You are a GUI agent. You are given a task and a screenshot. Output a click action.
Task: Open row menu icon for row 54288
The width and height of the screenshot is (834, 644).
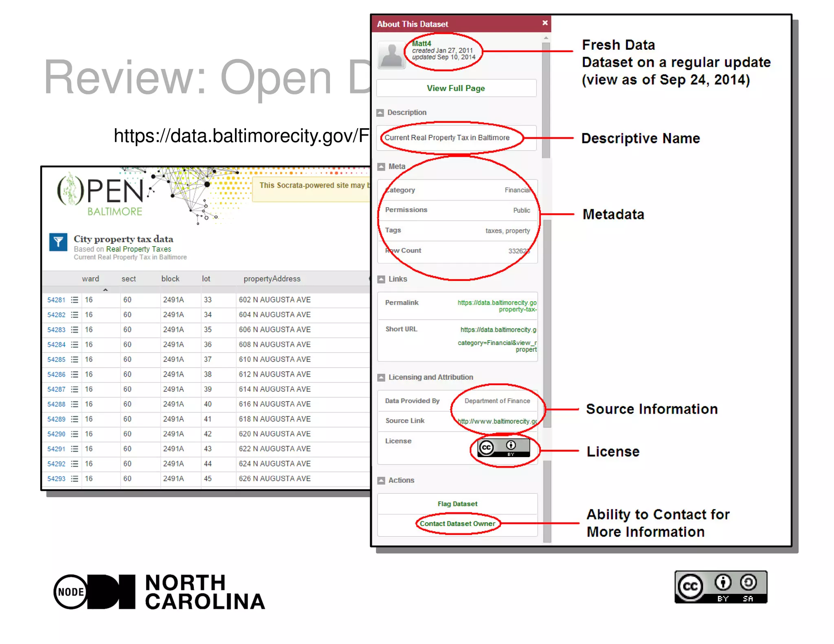point(75,404)
